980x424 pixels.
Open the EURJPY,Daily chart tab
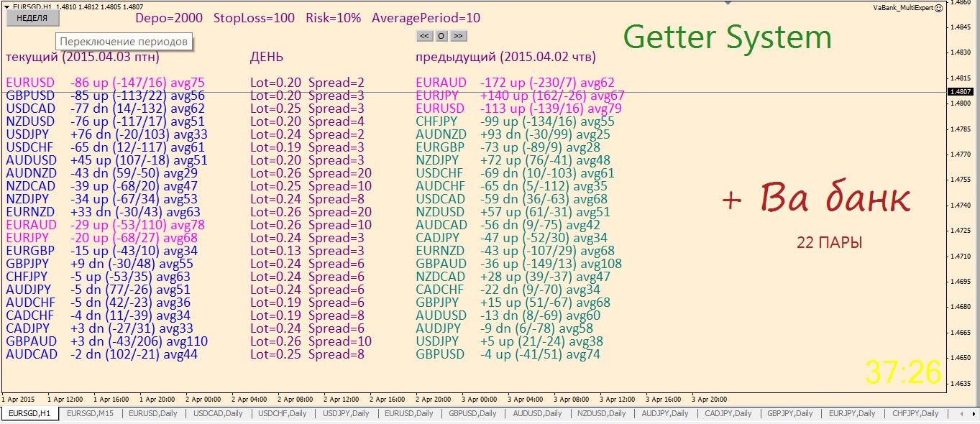pyautogui.click(x=852, y=413)
